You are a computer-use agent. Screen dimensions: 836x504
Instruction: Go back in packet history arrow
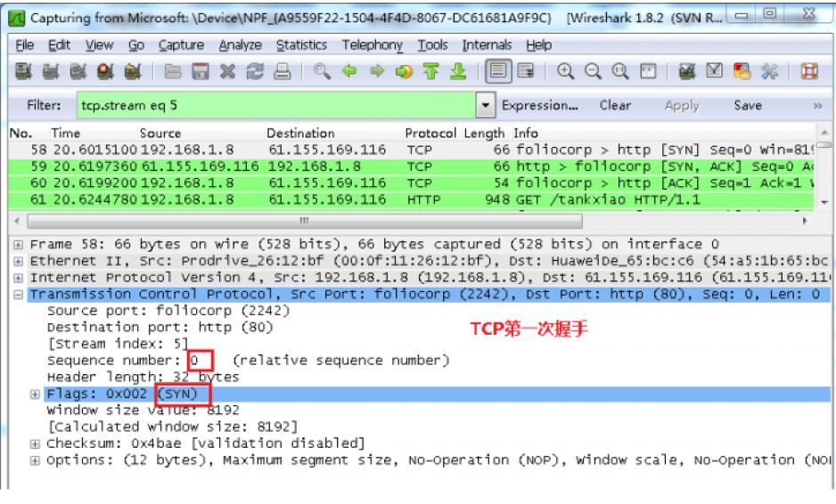click(349, 71)
